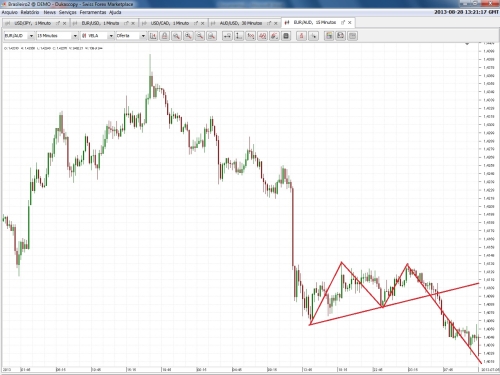Screen dimensions: 500x375
Task: Toggle the chart auto-shift icon
Action: 153,36
